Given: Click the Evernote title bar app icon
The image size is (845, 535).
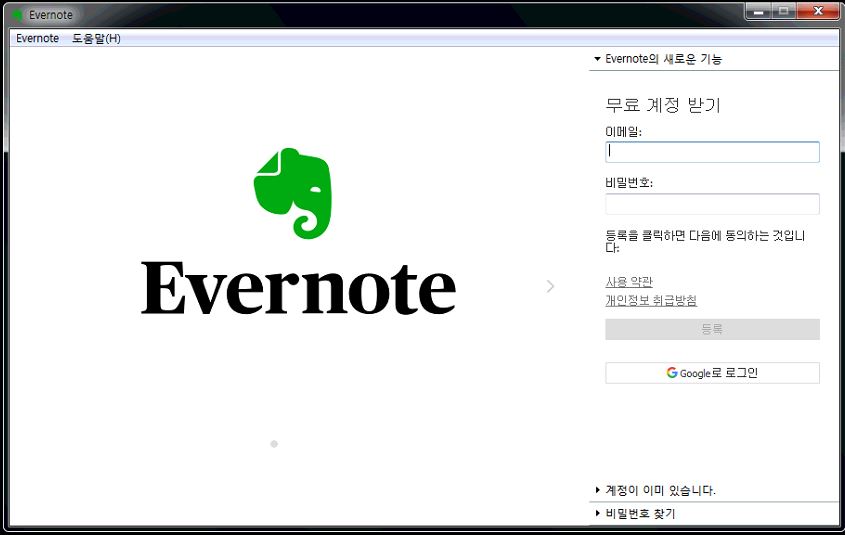Looking at the screenshot, I should click(17, 15).
